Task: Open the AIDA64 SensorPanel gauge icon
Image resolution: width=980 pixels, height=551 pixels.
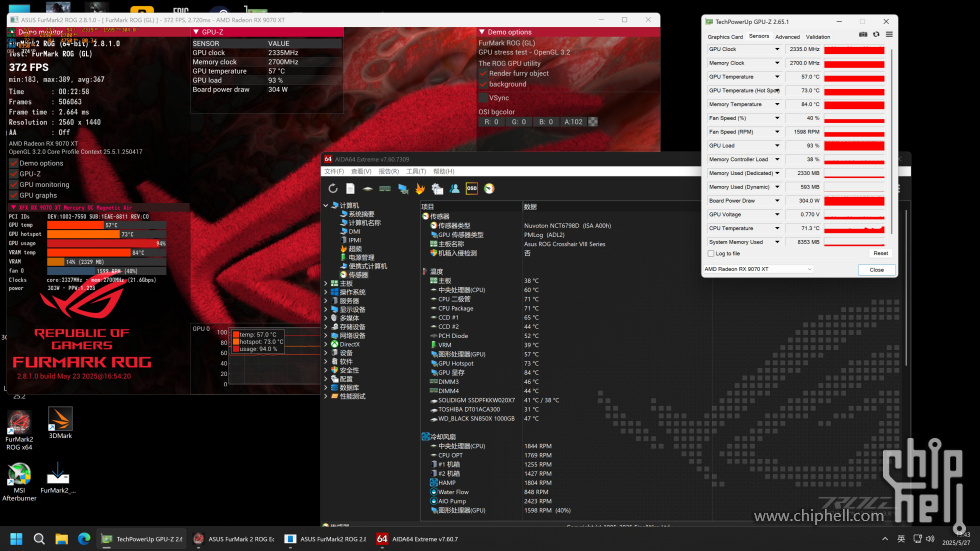Action: pos(489,189)
